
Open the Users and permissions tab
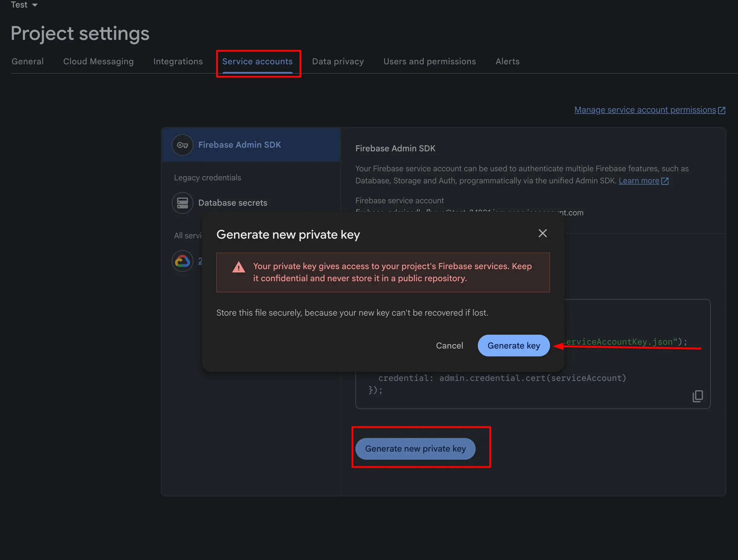pyautogui.click(x=430, y=61)
